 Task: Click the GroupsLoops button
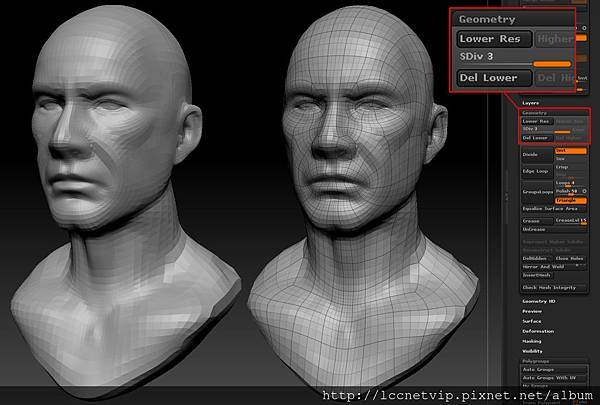pyautogui.click(x=537, y=192)
